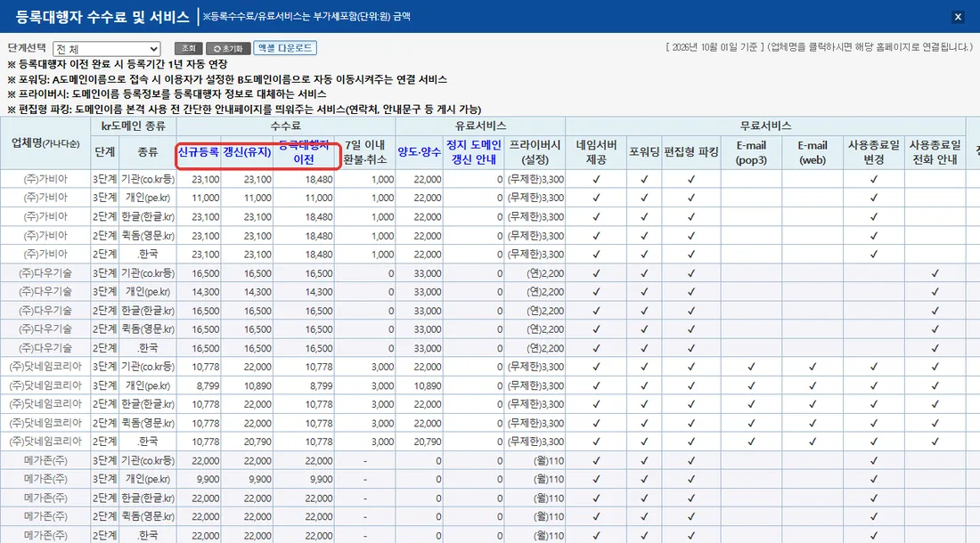Close the 등록대행자 수수료 및 서비스 popup
This screenshot has height=543, width=980.
click(958, 17)
